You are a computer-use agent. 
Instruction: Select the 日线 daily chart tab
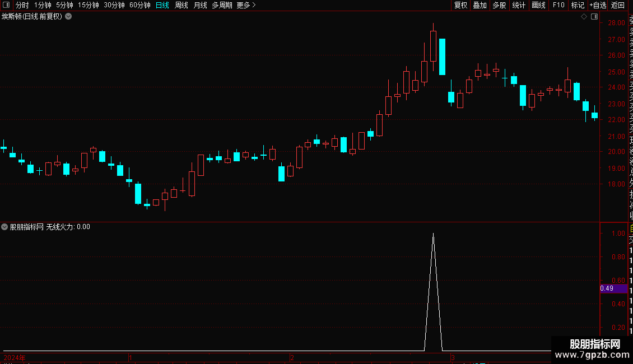tap(162, 5)
